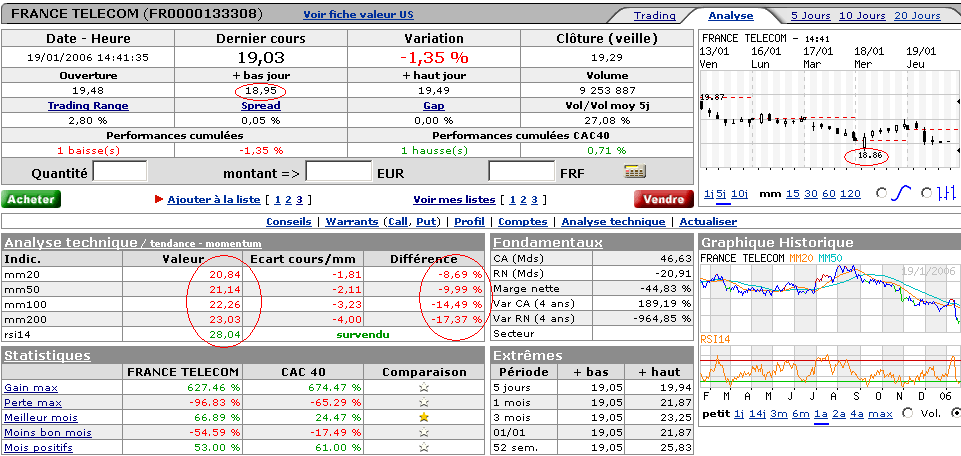Click Ajouter à la liste link
The height and width of the screenshot is (456, 961).
(213, 199)
